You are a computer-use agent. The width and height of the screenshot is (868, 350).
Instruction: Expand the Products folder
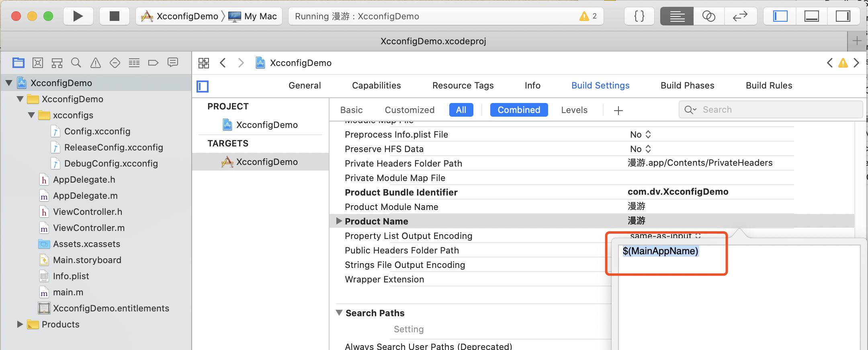pyautogui.click(x=20, y=324)
